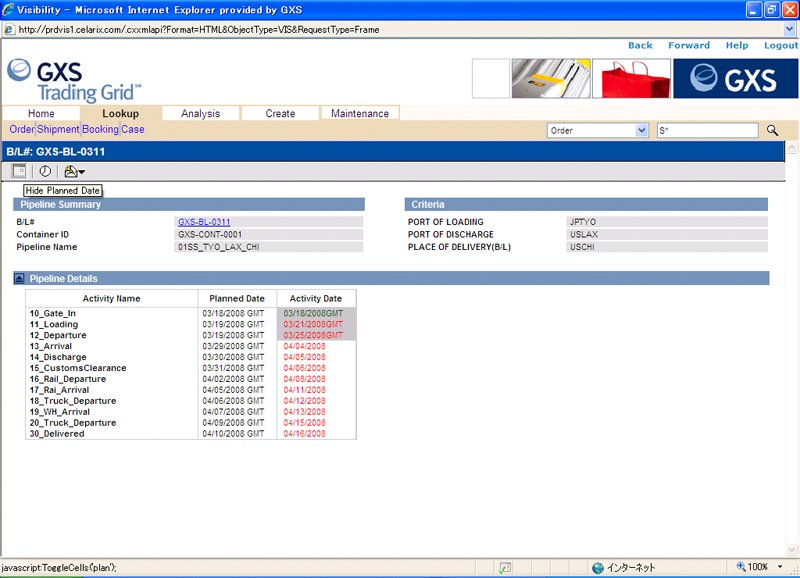Click the Back link at top
The image size is (800, 578).
(x=640, y=45)
